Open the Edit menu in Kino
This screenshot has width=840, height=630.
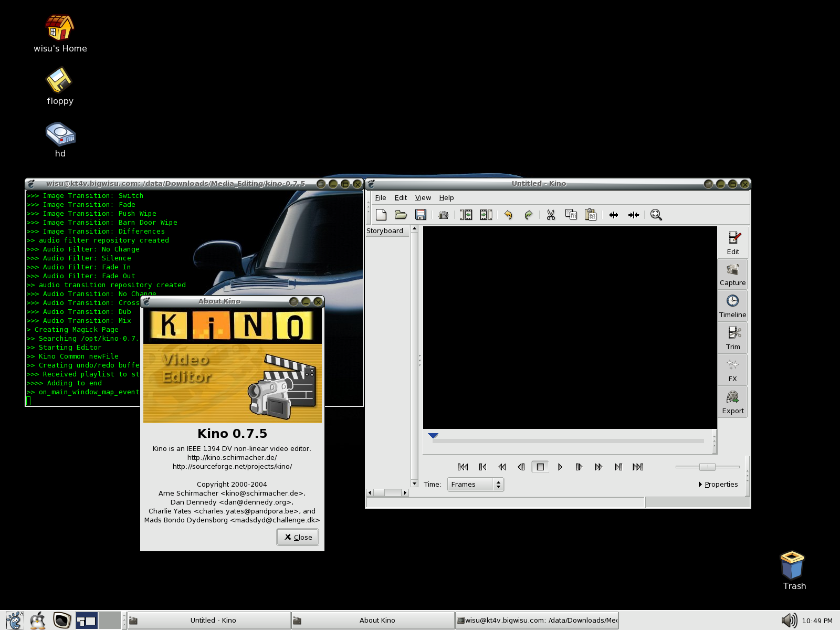(401, 198)
